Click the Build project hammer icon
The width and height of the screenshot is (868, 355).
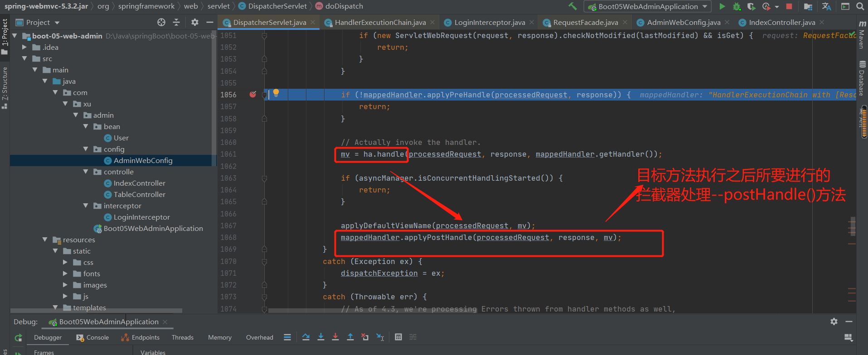573,6
